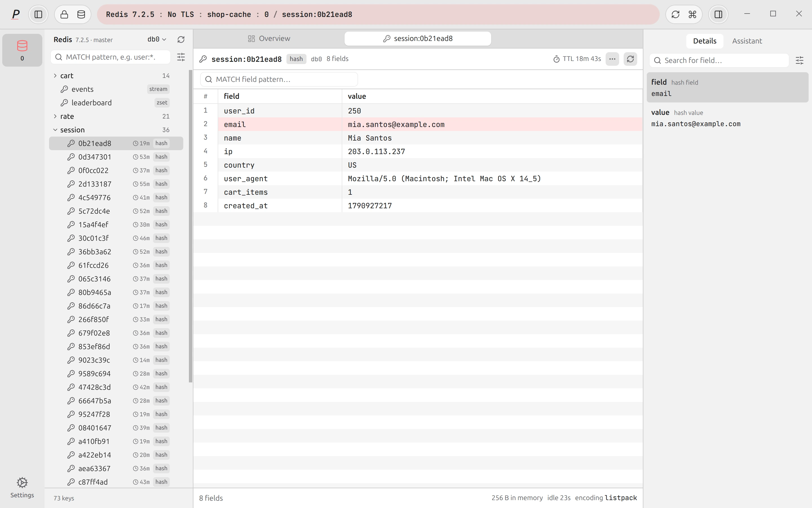Open key a422eb14

point(116,455)
